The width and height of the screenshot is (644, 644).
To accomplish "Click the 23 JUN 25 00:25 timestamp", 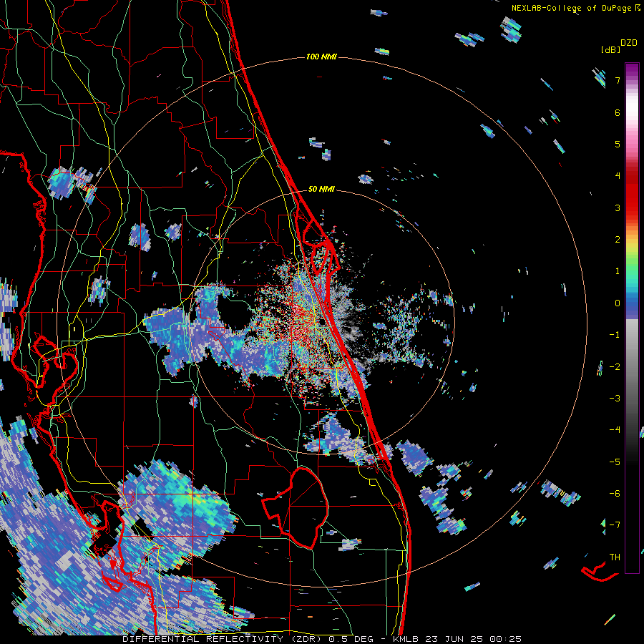I will pyautogui.click(x=472, y=639).
